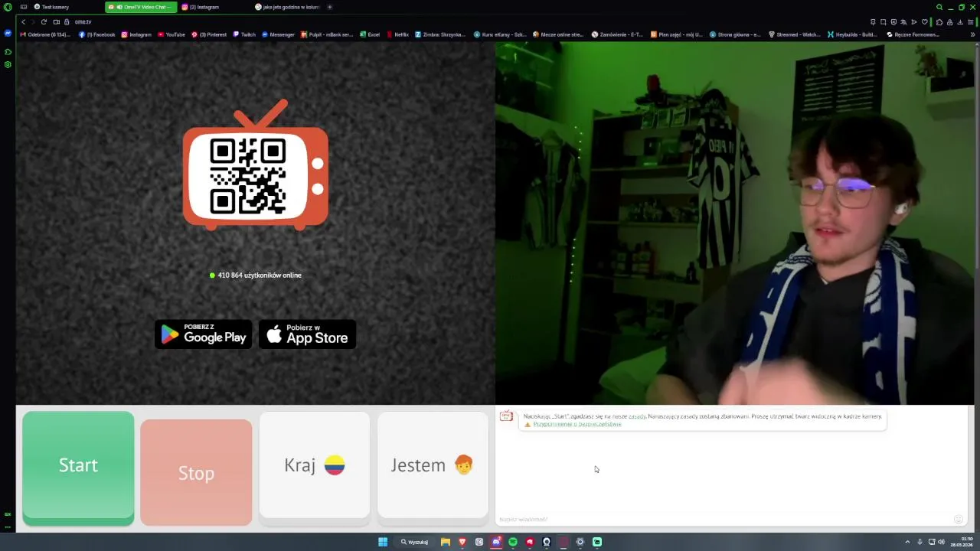The image size is (980, 551).
Task: Open Przypomnienie o bezpieczeństwie link
Action: click(577, 424)
